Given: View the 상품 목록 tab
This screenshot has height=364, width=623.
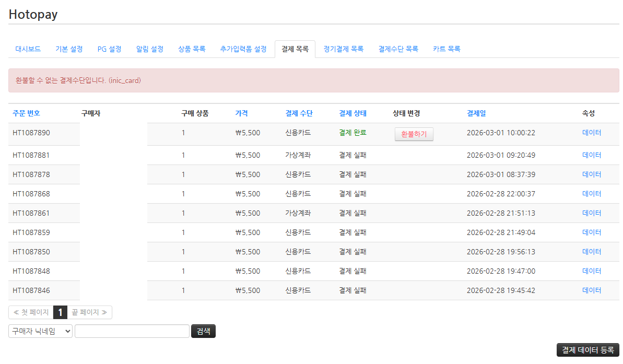Looking at the screenshot, I should (x=191, y=49).
